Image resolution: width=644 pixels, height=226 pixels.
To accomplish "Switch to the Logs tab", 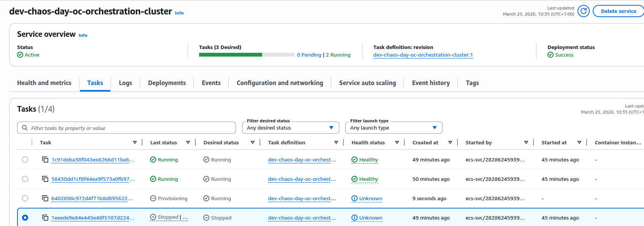I will tap(125, 83).
